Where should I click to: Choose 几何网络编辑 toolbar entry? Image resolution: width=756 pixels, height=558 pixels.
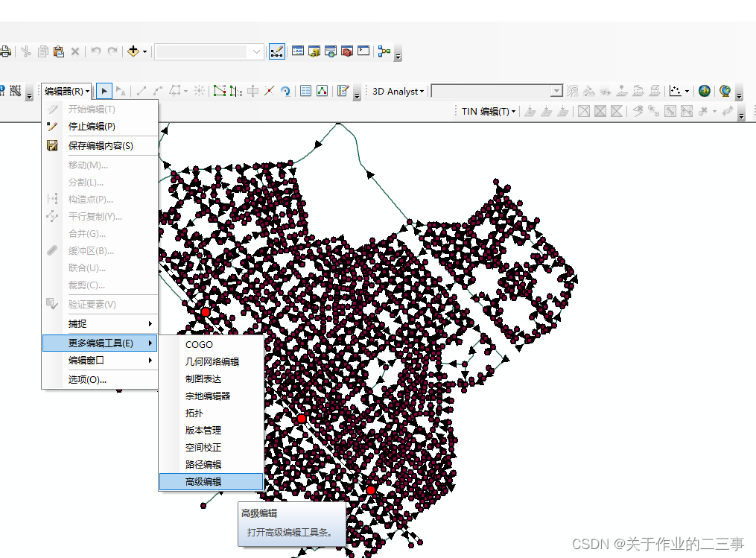[212, 362]
